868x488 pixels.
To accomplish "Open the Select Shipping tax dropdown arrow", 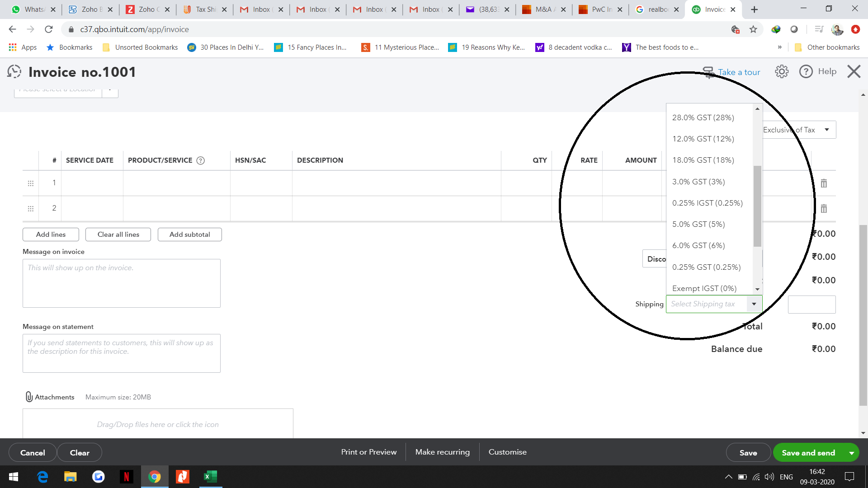I will click(x=754, y=304).
